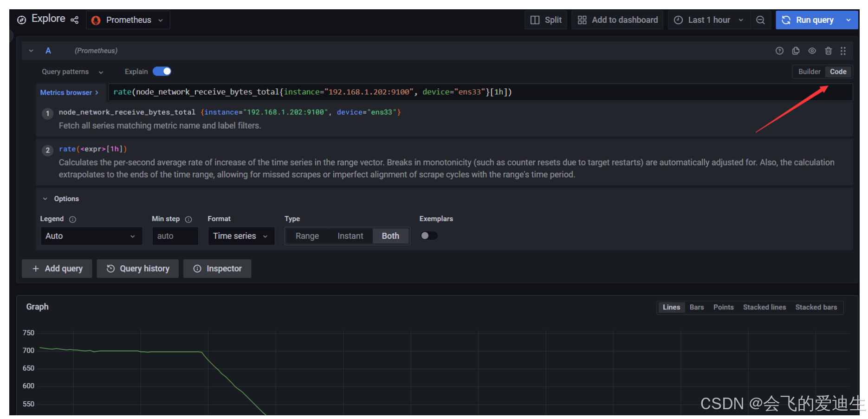Viewport: 868px width, 419px height.
Task: Click the Explore compass icon
Action: [x=21, y=20]
